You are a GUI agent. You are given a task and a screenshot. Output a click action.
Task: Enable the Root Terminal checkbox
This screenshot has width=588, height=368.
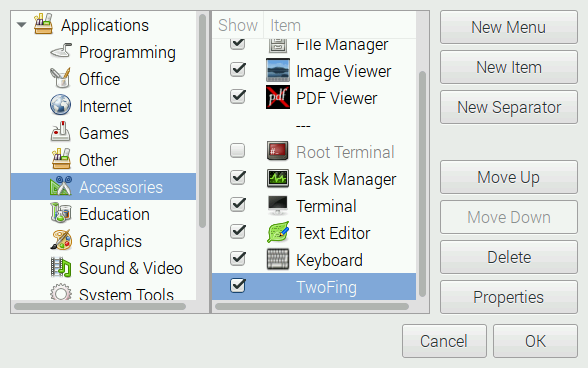click(x=237, y=151)
